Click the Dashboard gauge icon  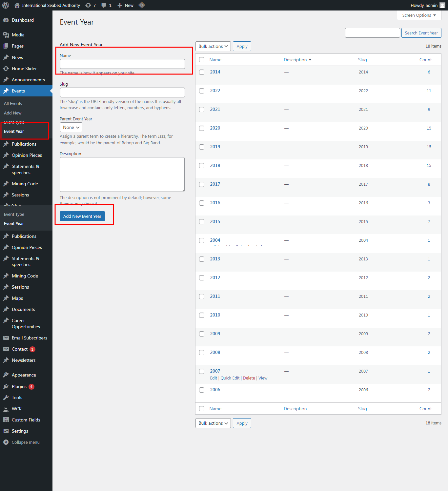click(6, 20)
